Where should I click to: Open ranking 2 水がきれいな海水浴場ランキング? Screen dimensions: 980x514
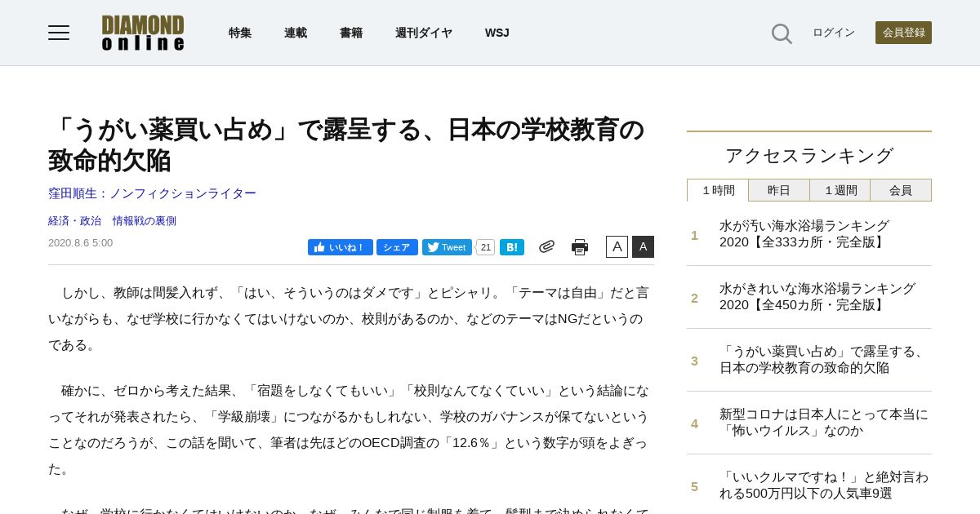tap(817, 297)
